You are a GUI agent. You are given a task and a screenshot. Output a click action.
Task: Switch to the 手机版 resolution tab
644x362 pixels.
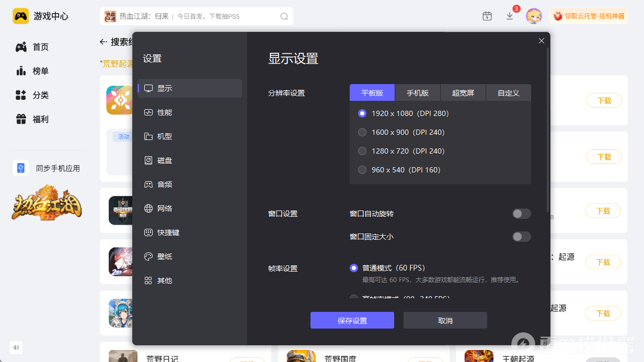coord(418,93)
